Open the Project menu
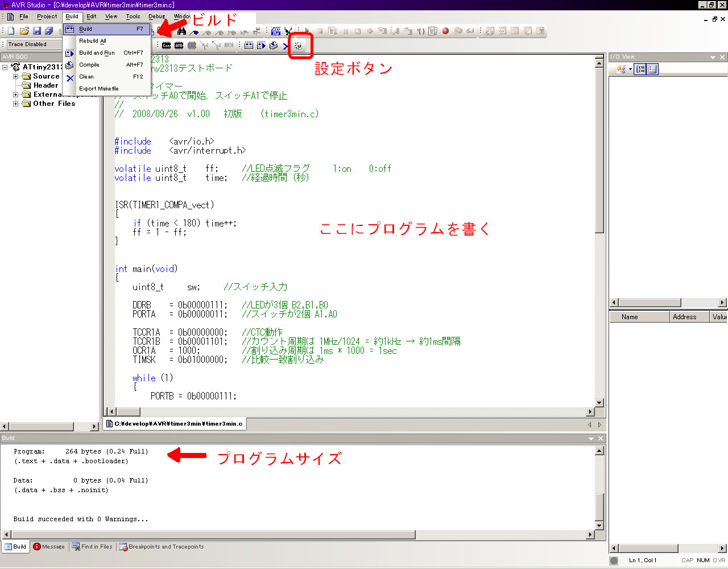This screenshot has width=728, height=569. 47,17
